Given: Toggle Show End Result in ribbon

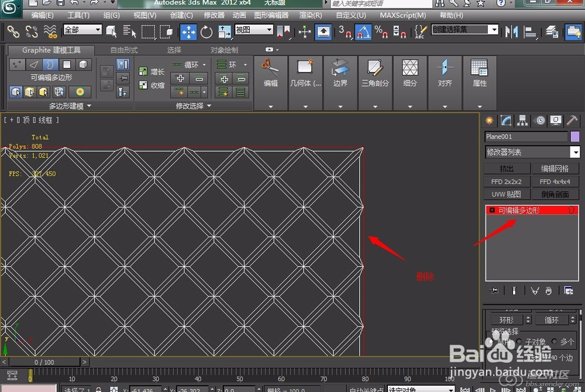Looking at the screenshot, I should pyautogui.click(x=123, y=65).
